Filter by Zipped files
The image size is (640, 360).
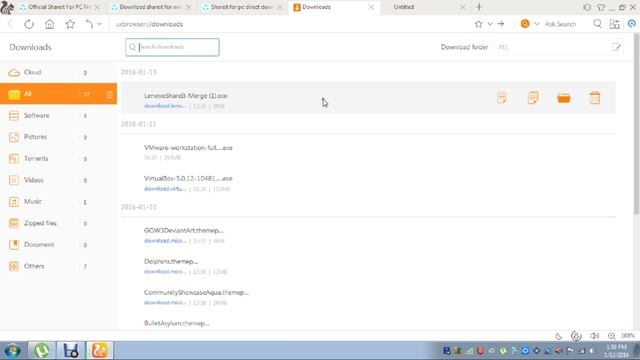pos(58,223)
